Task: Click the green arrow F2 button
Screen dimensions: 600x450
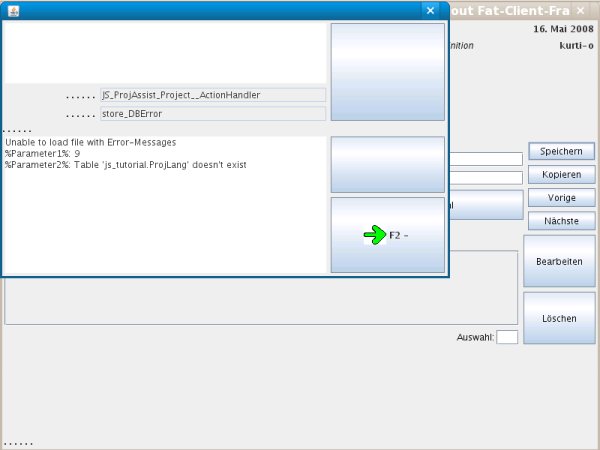Action: click(x=387, y=235)
